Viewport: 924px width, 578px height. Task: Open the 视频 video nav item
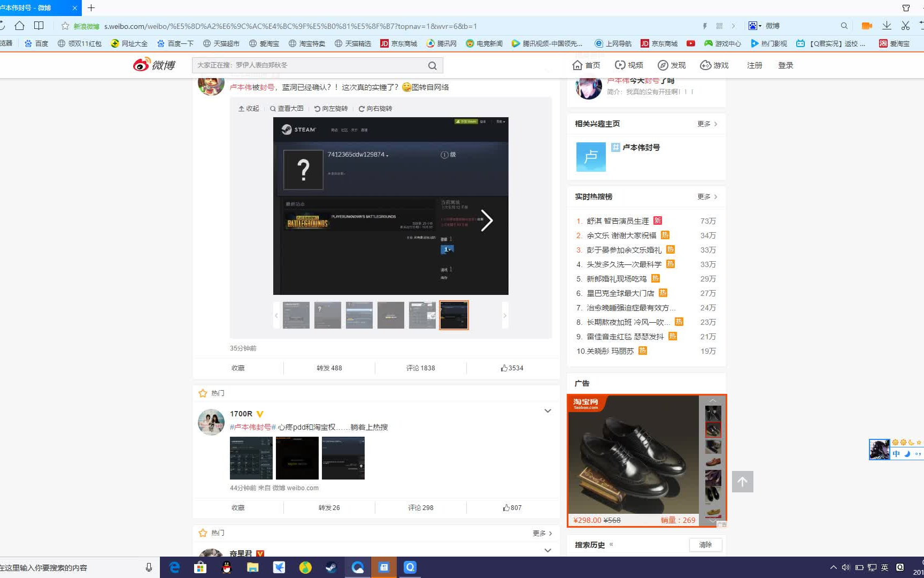tap(629, 65)
